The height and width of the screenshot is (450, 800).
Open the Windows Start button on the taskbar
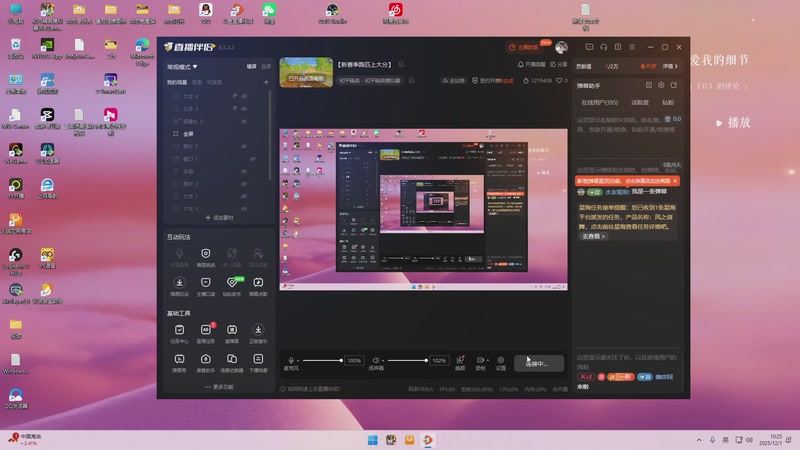(x=373, y=440)
